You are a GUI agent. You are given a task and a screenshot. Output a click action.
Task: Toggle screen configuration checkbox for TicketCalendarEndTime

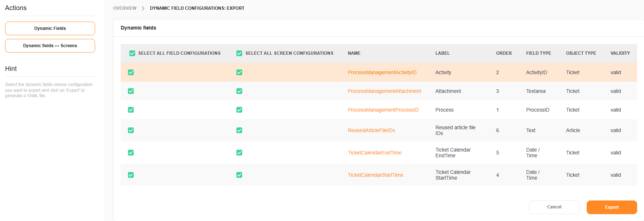pos(239,153)
